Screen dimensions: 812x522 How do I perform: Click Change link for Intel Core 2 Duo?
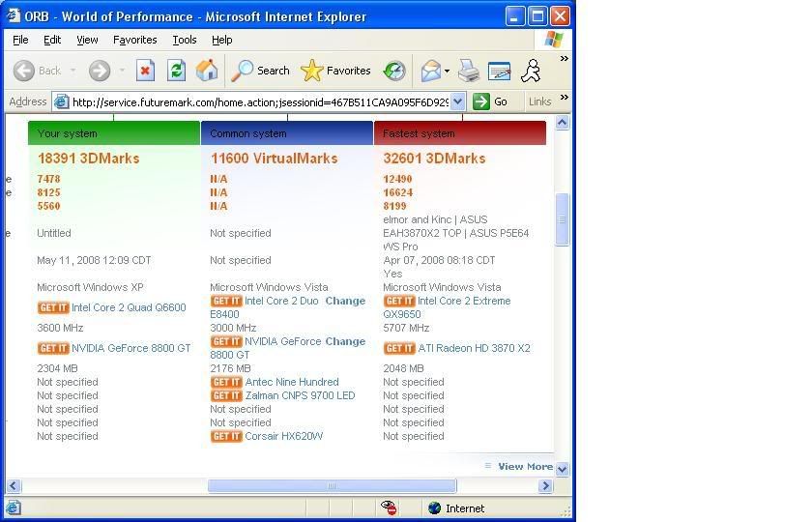[345, 301]
